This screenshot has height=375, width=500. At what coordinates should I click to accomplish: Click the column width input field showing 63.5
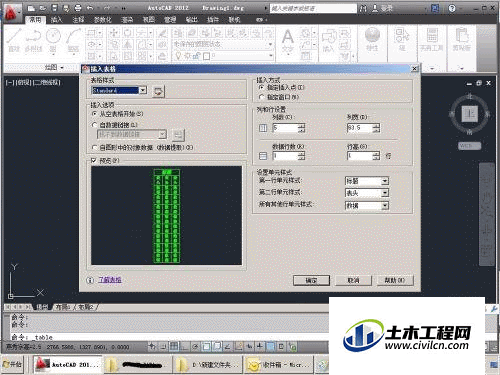[x=360, y=128]
